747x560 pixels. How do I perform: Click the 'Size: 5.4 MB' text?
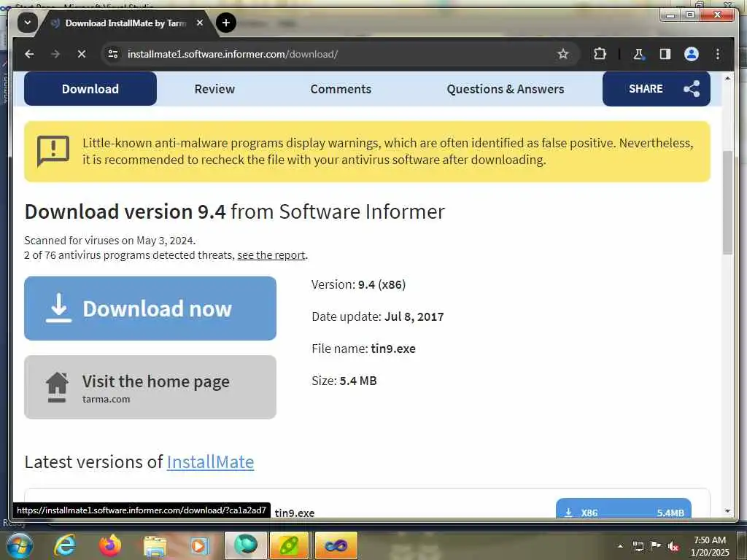click(344, 381)
